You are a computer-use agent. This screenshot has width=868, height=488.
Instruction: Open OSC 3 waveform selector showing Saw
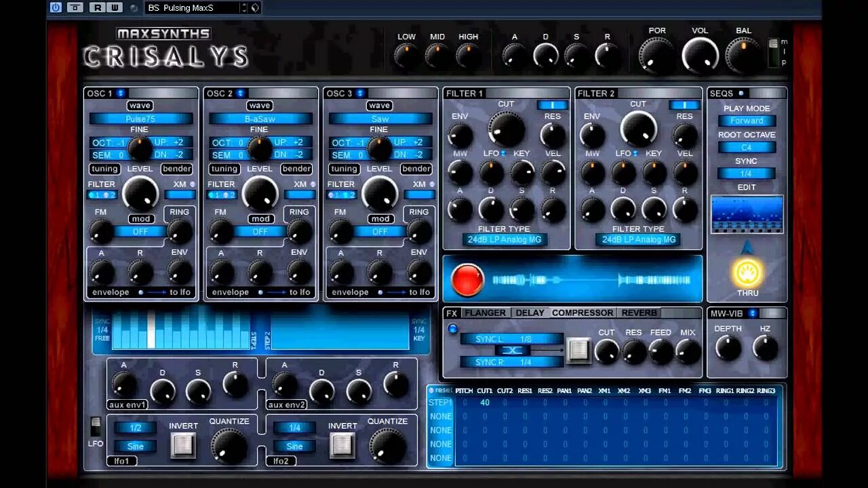pos(380,119)
